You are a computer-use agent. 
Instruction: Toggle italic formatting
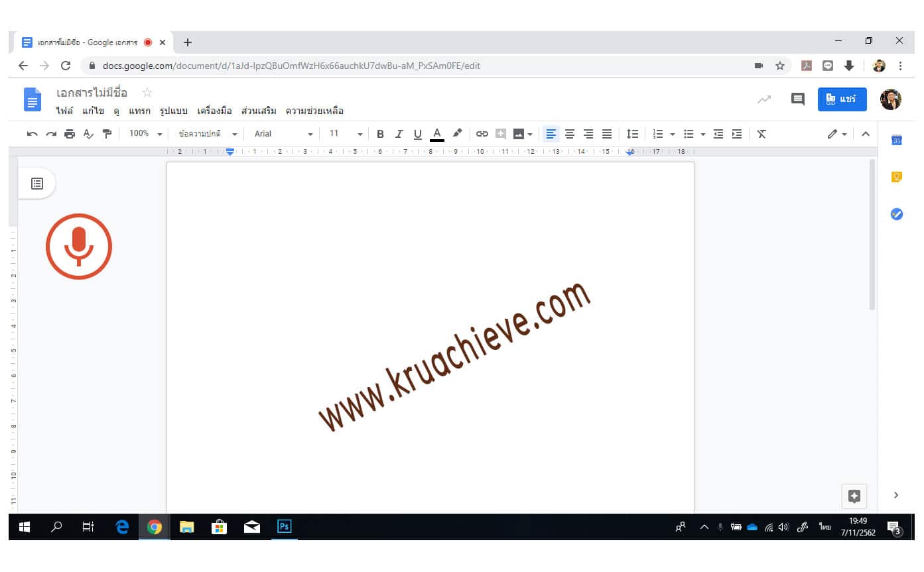pyautogui.click(x=399, y=134)
